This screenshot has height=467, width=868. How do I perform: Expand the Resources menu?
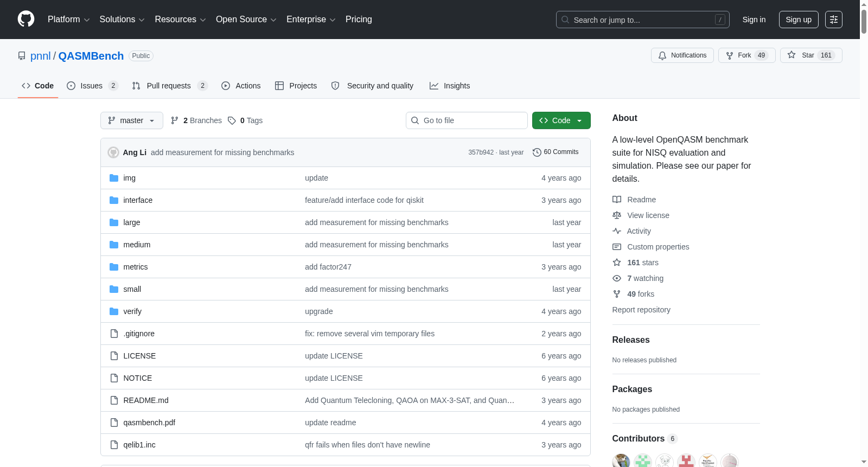point(180,20)
